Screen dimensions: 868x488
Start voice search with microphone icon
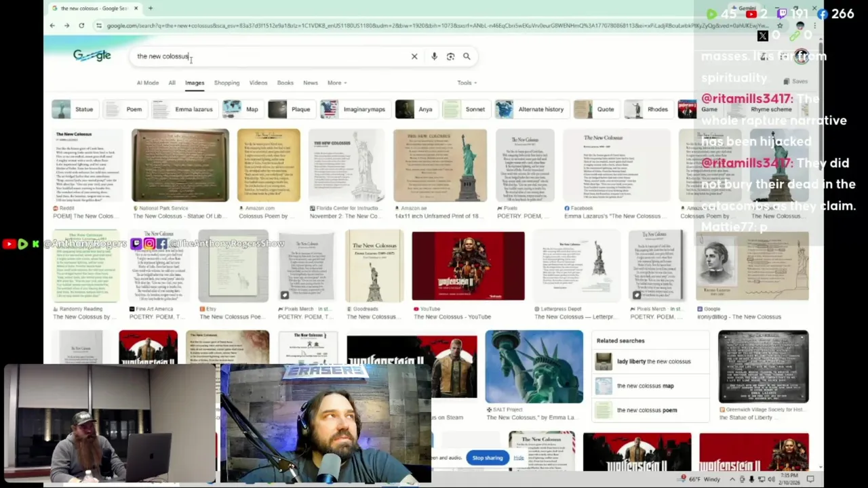pyautogui.click(x=434, y=56)
